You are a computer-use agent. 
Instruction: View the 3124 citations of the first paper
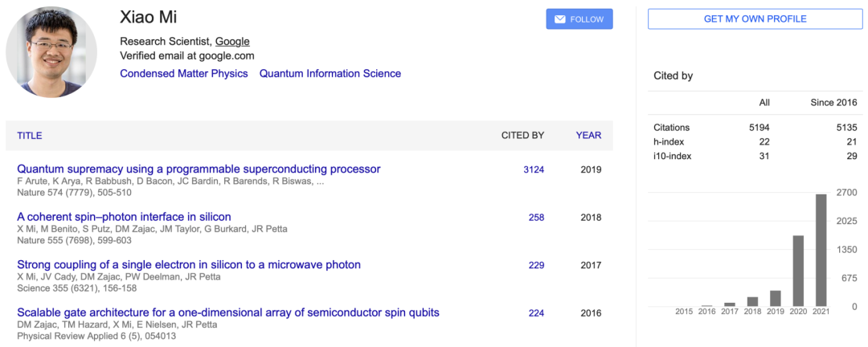(534, 169)
